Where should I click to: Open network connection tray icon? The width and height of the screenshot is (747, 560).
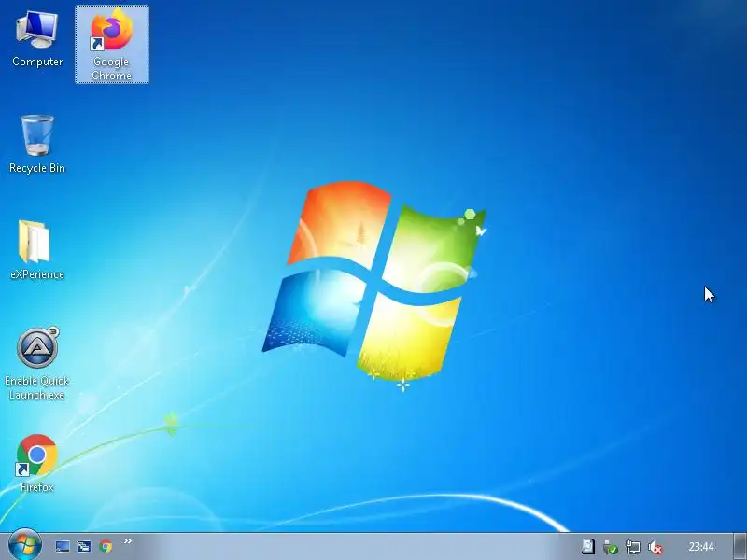point(633,547)
